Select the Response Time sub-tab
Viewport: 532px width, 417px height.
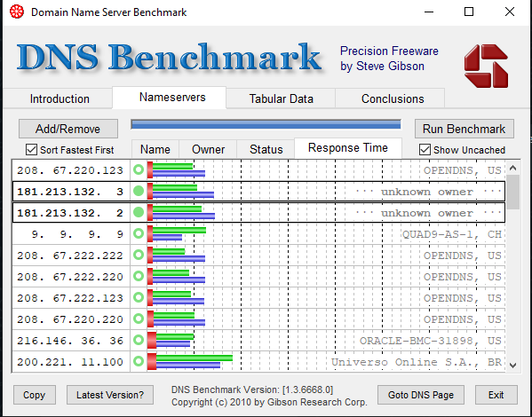coord(348,148)
